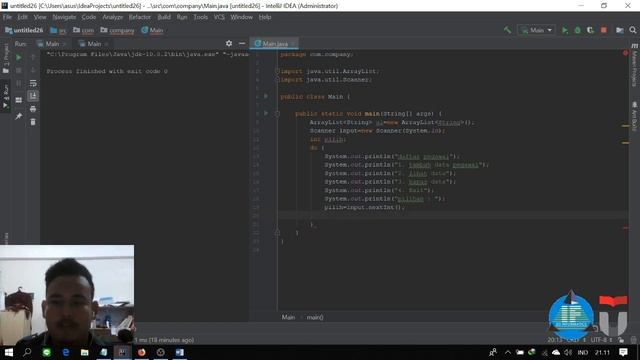The height and width of the screenshot is (360, 640).
Task: Open the Edit menu
Action: click(22, 17)
